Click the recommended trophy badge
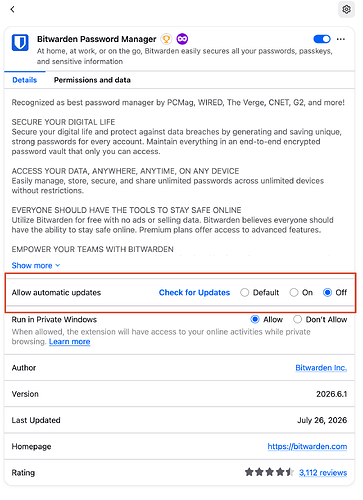 click(x=166, y=39)
